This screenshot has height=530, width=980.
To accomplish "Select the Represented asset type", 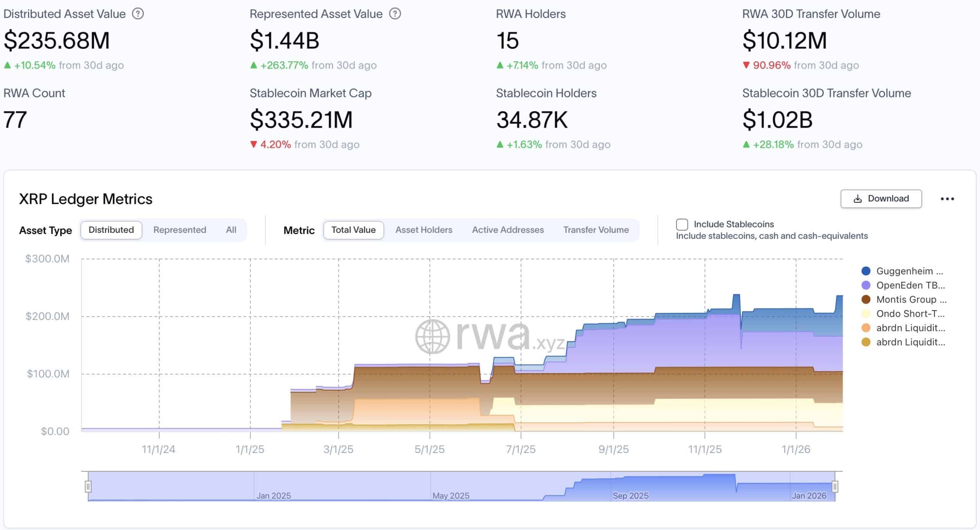I will click(x=180, y=230).
